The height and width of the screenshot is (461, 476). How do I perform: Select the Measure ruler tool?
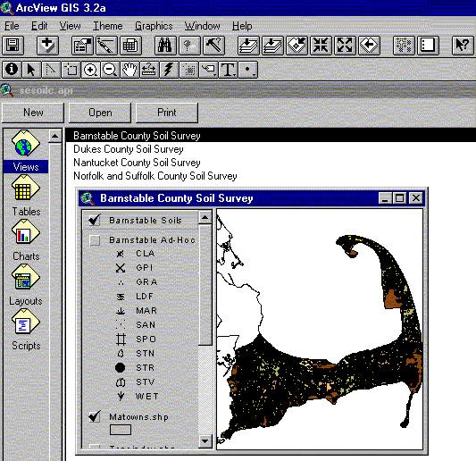(x=149, y=70)
